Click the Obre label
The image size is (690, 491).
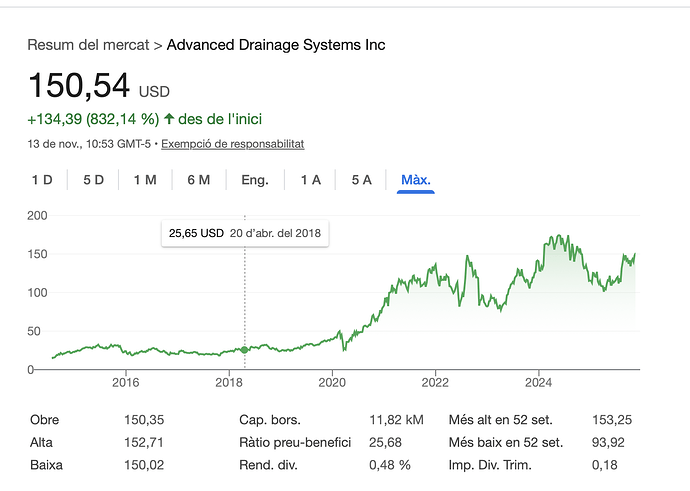tap(44, 420)
